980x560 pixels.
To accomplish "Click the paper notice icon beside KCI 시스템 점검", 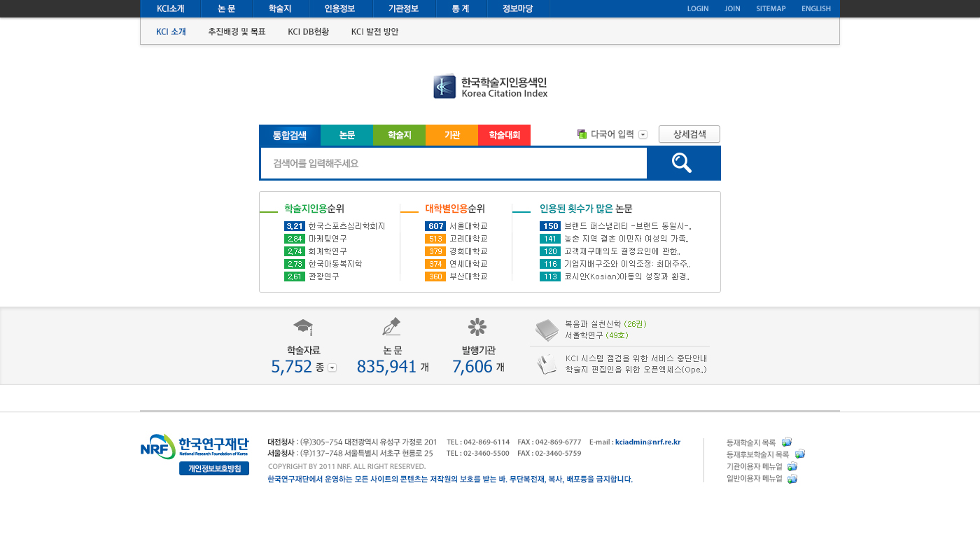I will pyautogui.click(x=547, y=364).
